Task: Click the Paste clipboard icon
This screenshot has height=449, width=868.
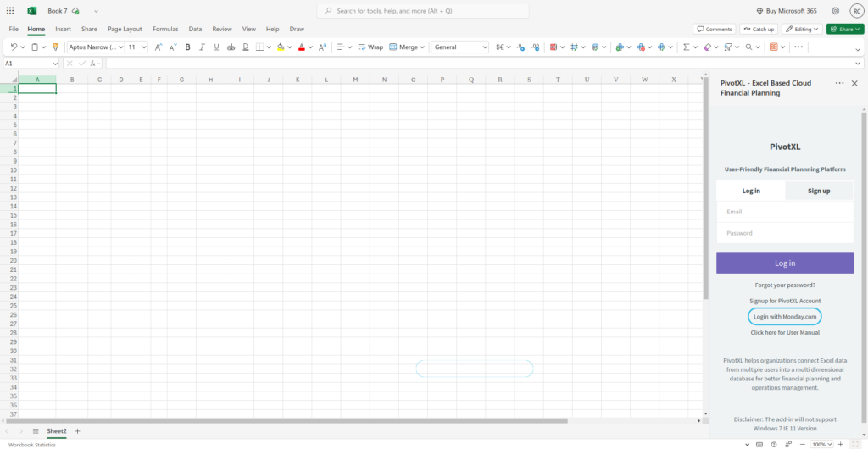Action: click(35, 47)
